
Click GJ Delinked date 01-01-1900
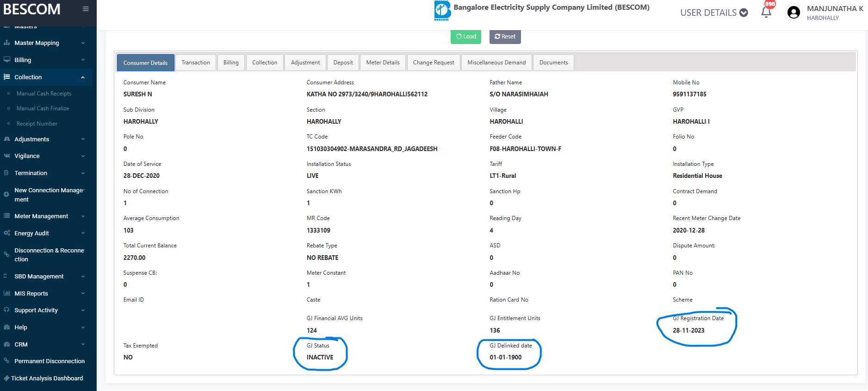pos(505,357)
